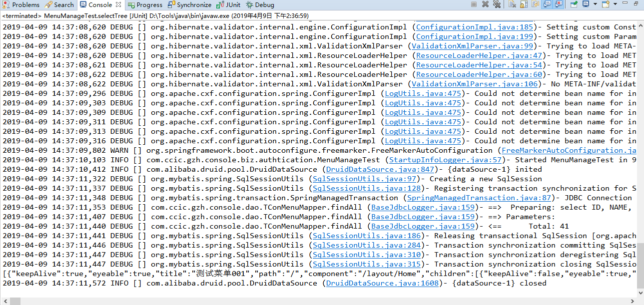This screenshot has height=305, width=644.
Task: Toggle Word Wrap in console
Action: (x=535, y=4)
